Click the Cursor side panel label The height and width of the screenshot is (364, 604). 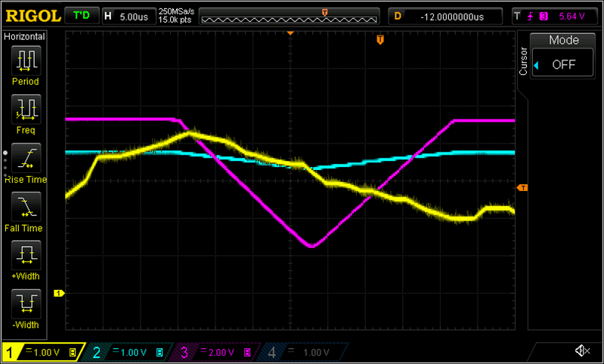(523, 61)
